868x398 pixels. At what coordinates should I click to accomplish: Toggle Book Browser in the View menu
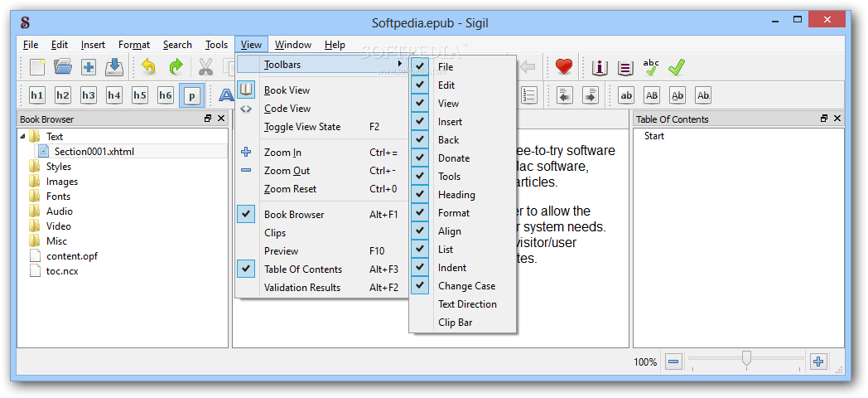321,215
